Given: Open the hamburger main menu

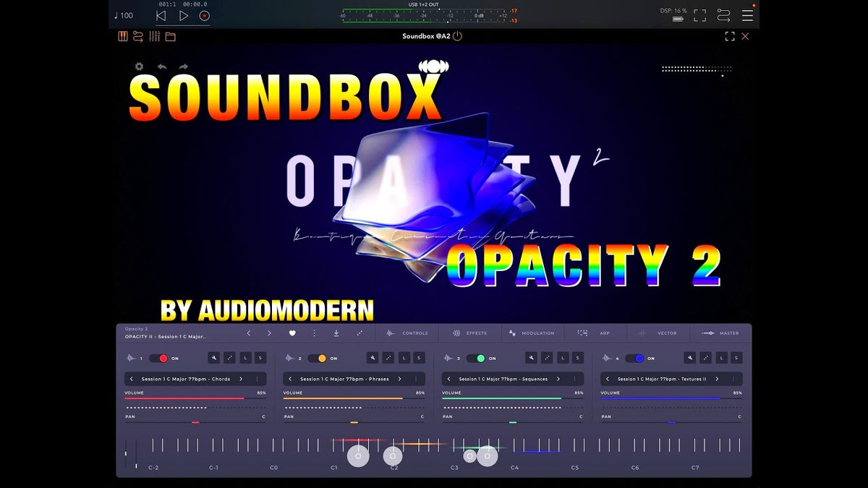Looking at the screenshot, I should point(747,15).
